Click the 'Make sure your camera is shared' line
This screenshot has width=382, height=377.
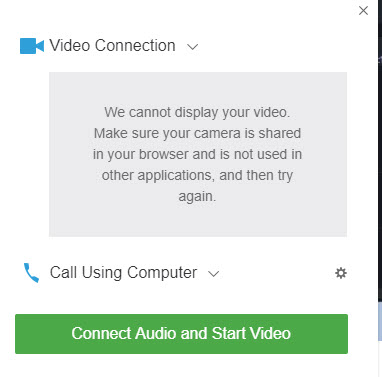[x=197, y=133]
